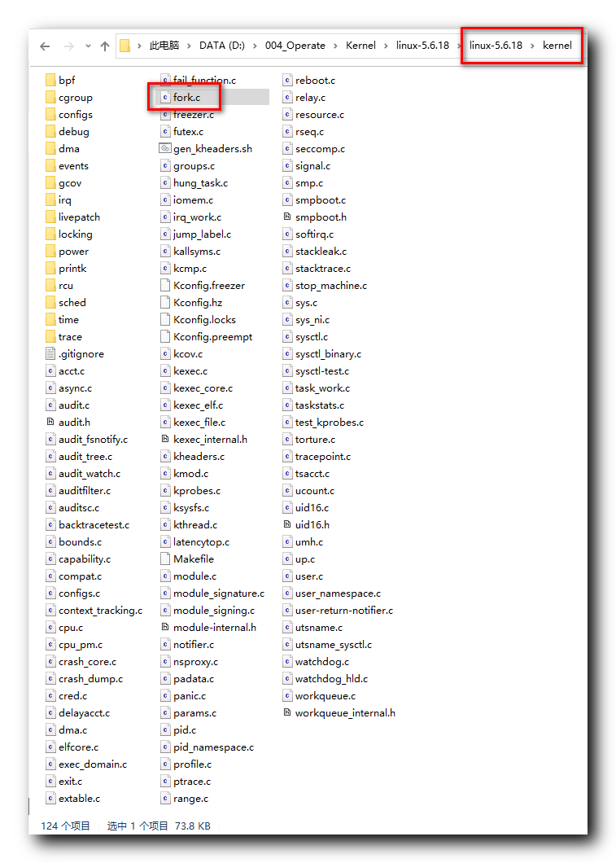Click folder icon in address bar
The width and height of the screenshot is (616, 863).
pyautogui.click(x=125, y=46)
